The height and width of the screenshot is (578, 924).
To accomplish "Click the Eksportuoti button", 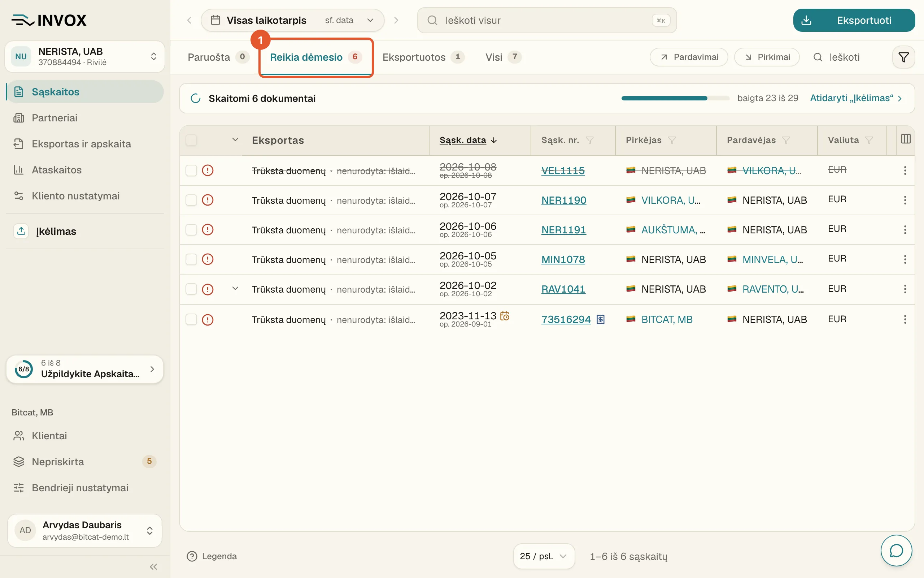I will pos(854,20).
